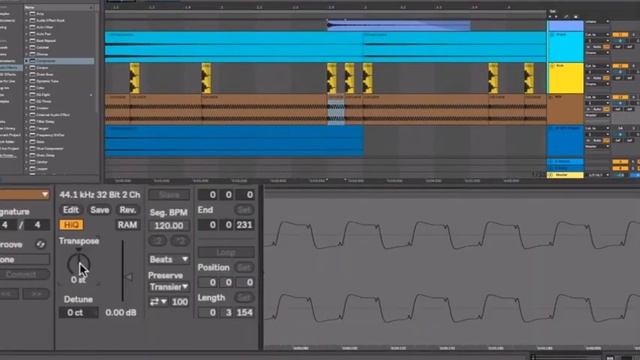Toggle the Slave tempo button
The height and width of the screenshot is (360, 640).
[169, 195]
